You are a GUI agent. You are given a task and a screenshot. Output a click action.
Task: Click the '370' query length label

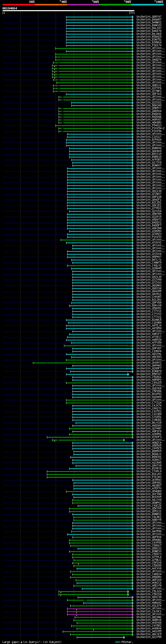click(x=131, y=13)
